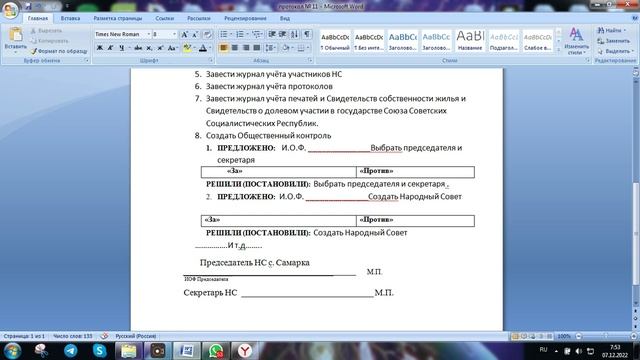Apply Обычный style

335,41
